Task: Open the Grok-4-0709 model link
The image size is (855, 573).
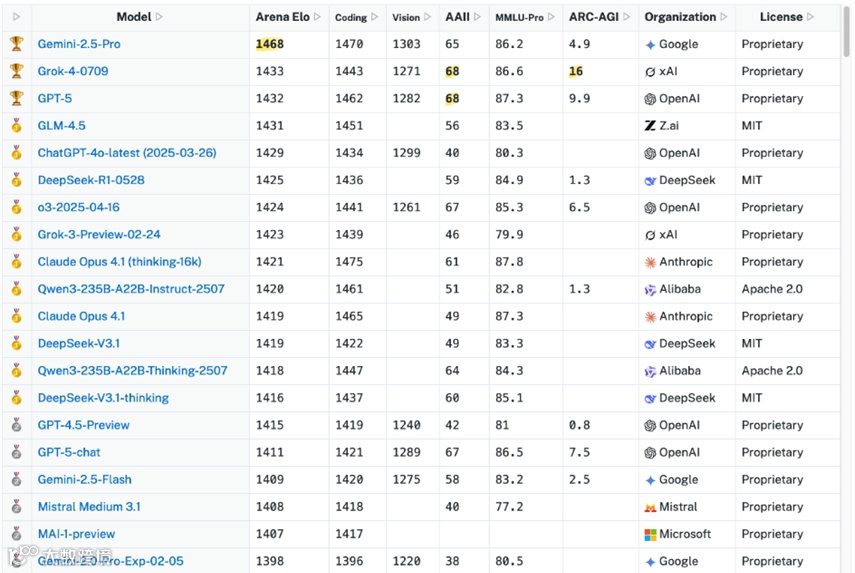Action: click(x=73, y=71)
